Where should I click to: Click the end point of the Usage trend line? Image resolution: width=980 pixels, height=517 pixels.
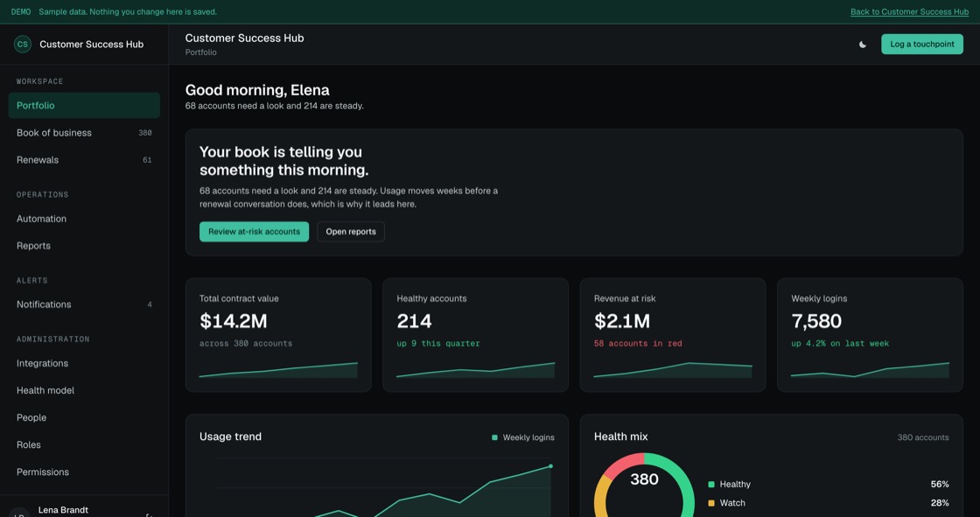click(550, 466)
